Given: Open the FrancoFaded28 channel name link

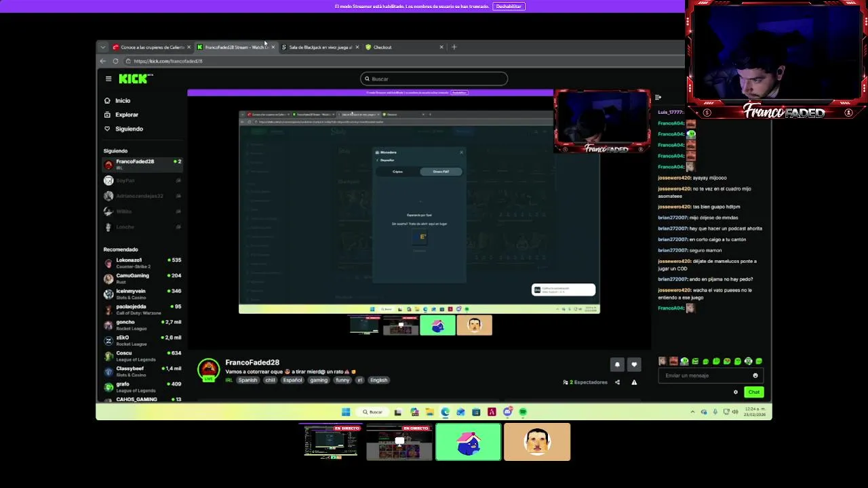Looking at the screenshot, I should point(252,363).
